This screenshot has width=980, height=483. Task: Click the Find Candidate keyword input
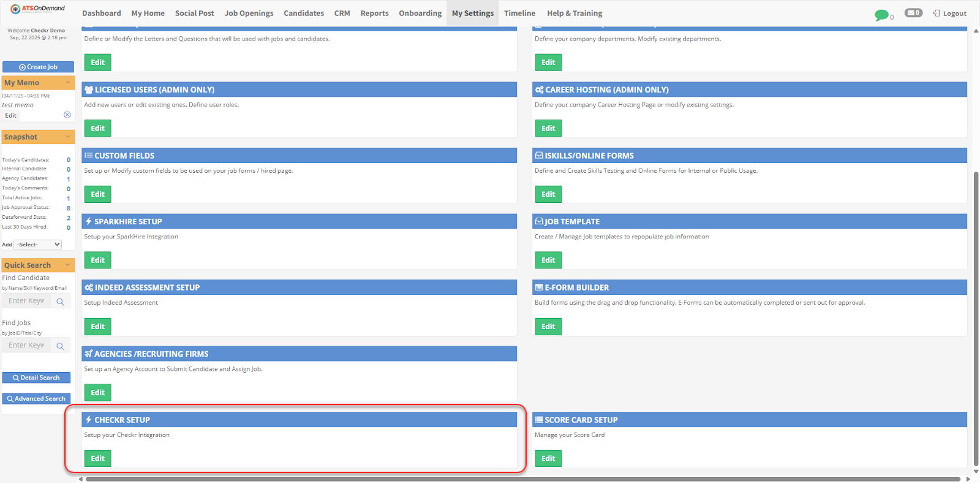pos(27,301)
